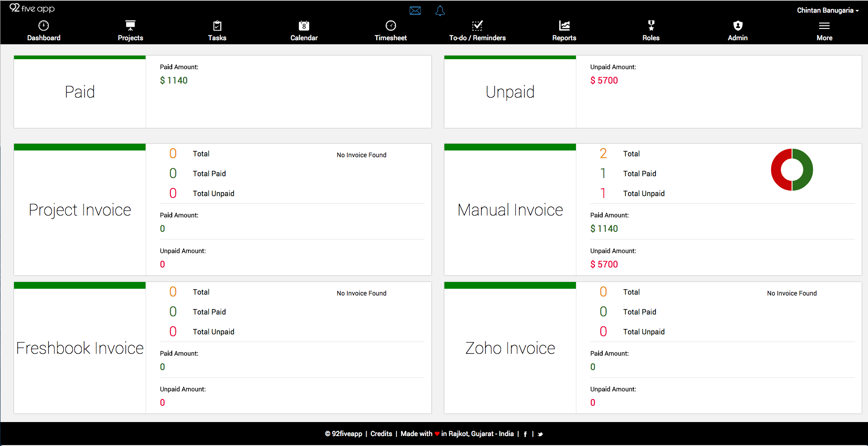Click the red half of donut chart
This screenshot has width=868, height=446.
point(777,170)
